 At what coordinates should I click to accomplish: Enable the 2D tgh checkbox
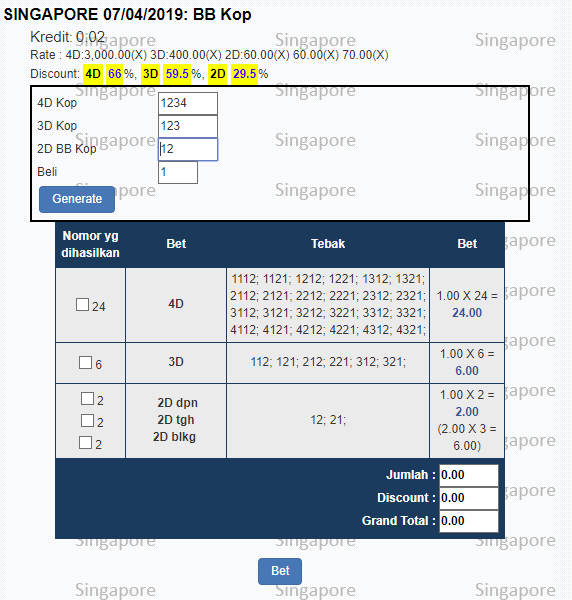click(x=87, y=420)
